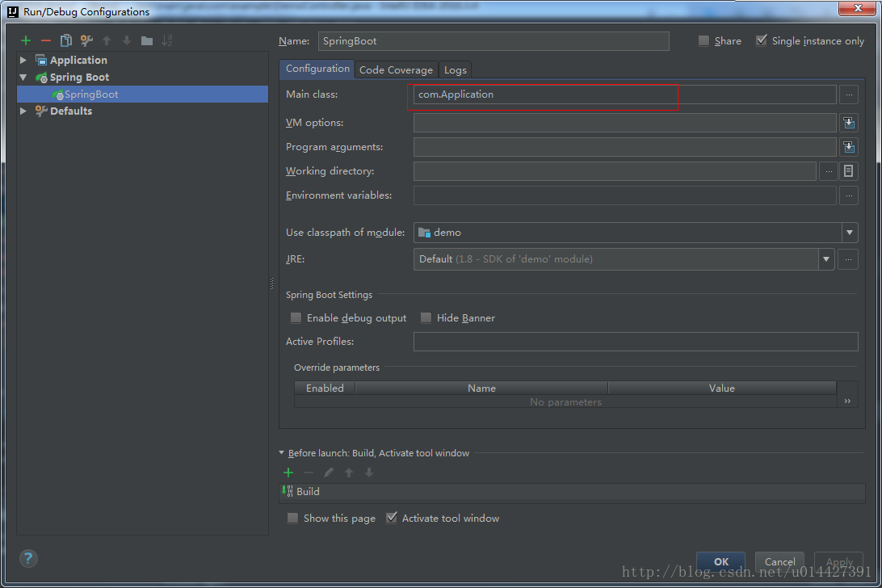Click into the Active Profiles field
Screen dimensions: 882x588
coord(635,342)
